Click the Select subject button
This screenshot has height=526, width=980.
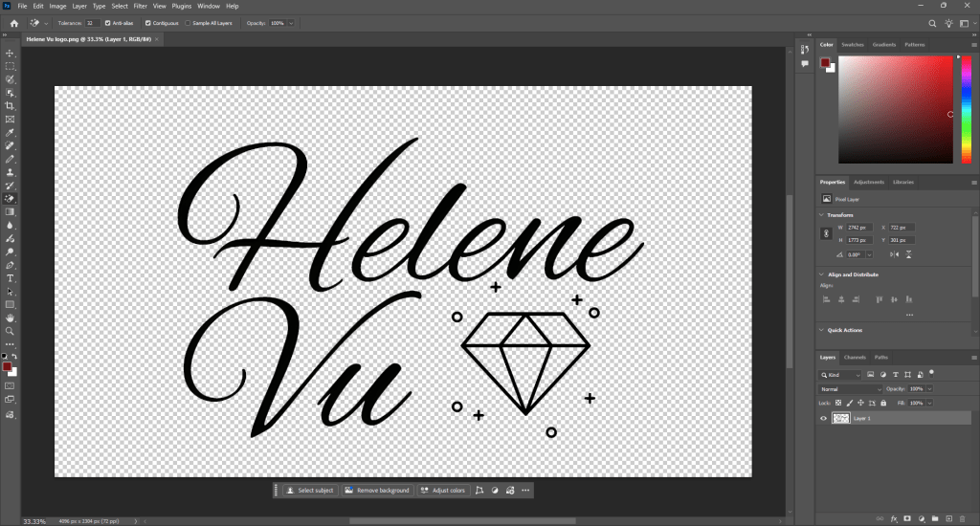tap(309, 491)
